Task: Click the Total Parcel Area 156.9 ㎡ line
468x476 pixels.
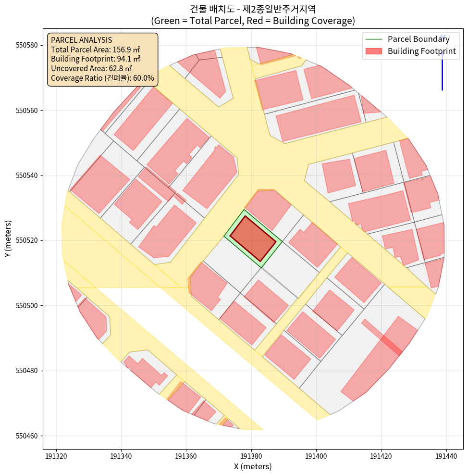Action: pos(96,50)
